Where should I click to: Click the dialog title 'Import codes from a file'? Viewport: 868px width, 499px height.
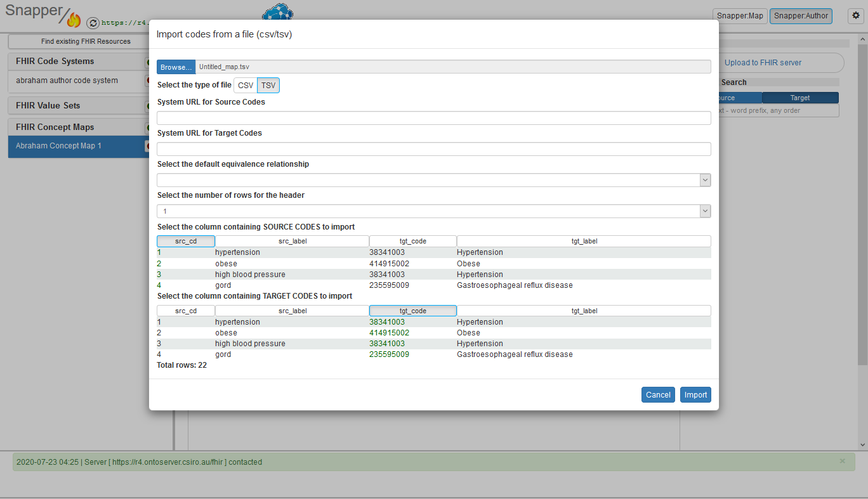tap(224, 34)
